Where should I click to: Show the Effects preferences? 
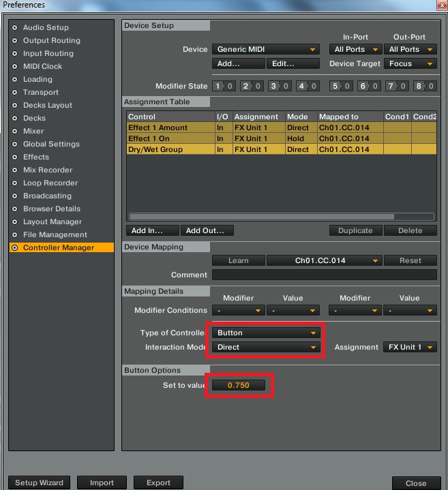pyautogui.click(x=36, y=157)
